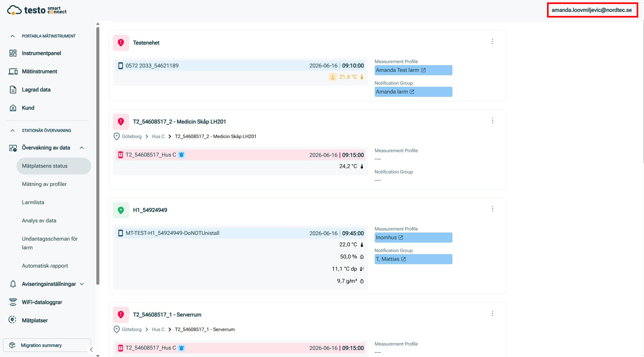
Task: Click the Mätplatser location icon
Action: coord(13,320)
